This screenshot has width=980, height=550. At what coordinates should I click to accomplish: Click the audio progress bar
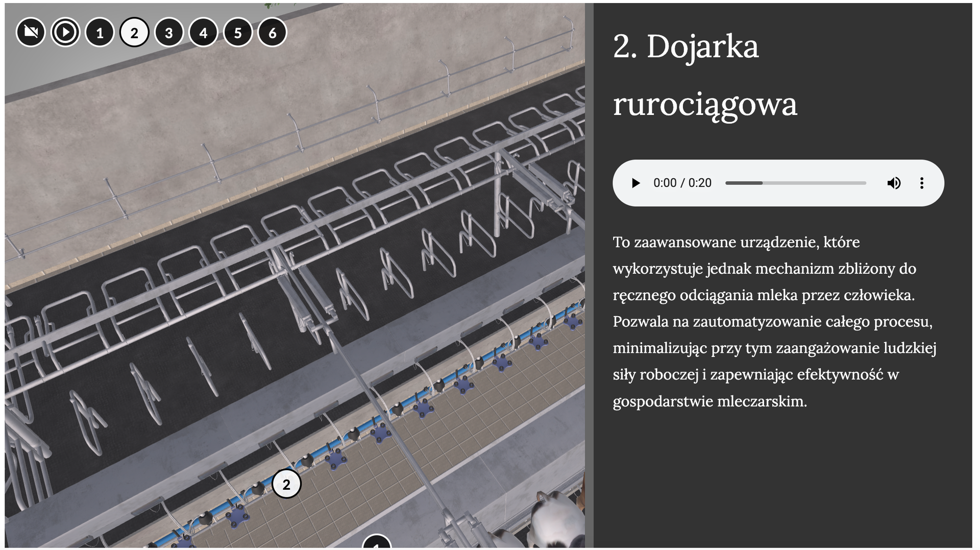coord(796,183)
